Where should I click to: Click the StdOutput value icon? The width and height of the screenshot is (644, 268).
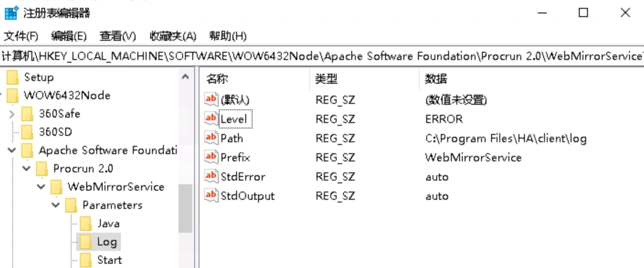(211, 196)
